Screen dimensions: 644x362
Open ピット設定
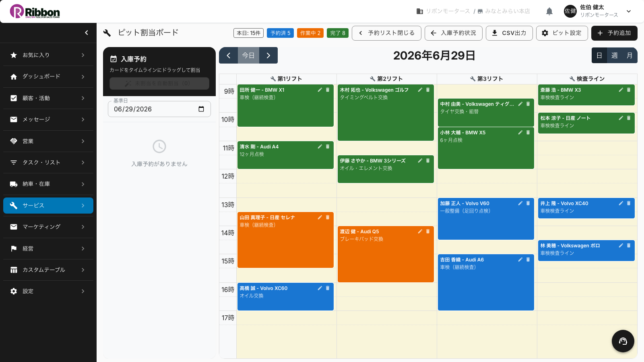point(562,33)
